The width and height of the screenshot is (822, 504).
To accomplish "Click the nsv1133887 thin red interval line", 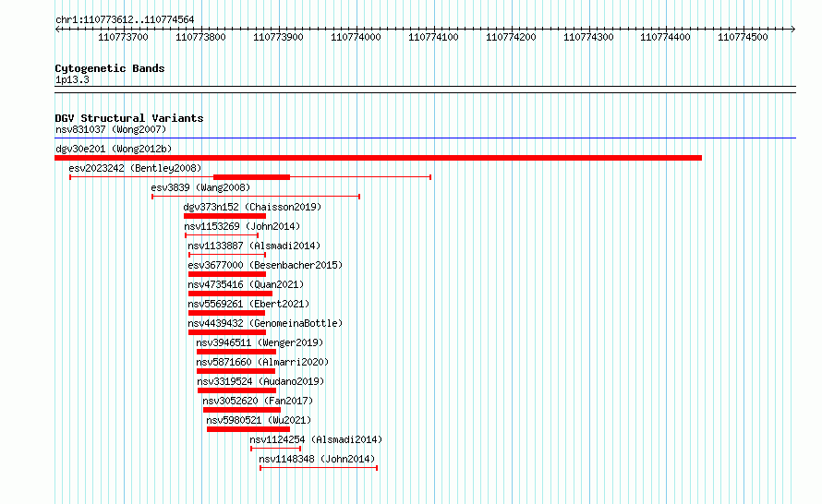I will tap(227, 255).
